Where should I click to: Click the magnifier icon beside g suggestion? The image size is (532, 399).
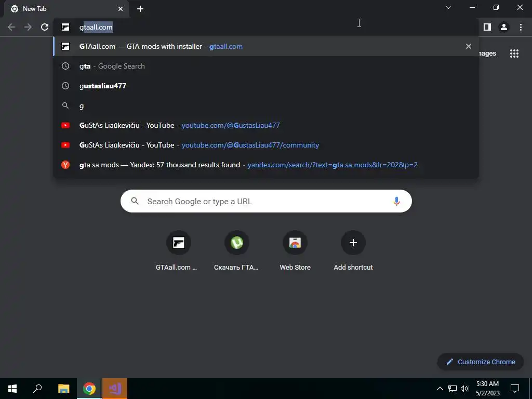coord(65,106)
